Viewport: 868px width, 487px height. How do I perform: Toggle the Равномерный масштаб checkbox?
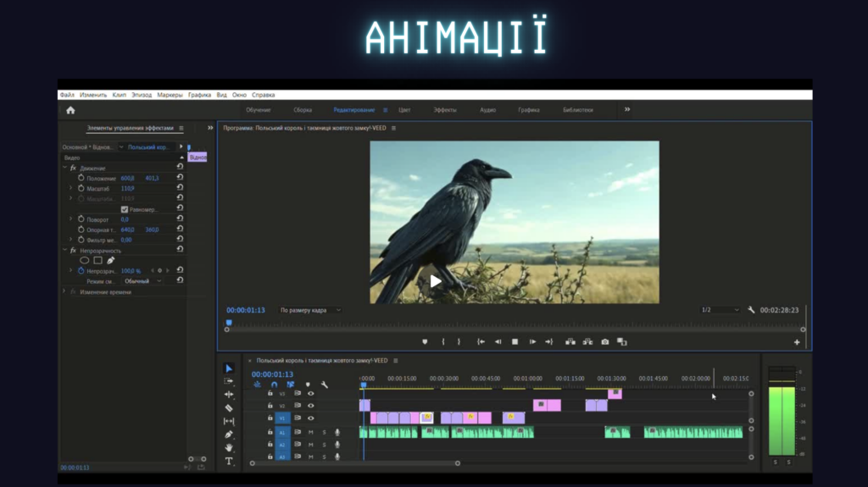(x=125, y=209)
